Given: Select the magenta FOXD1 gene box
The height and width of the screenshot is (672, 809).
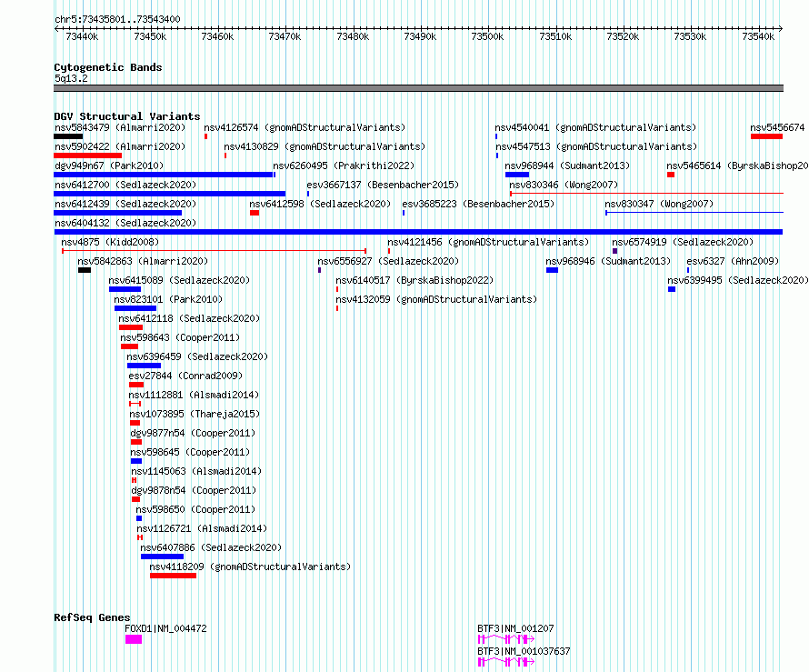Looking at the screenshot, I should [134, 639].
